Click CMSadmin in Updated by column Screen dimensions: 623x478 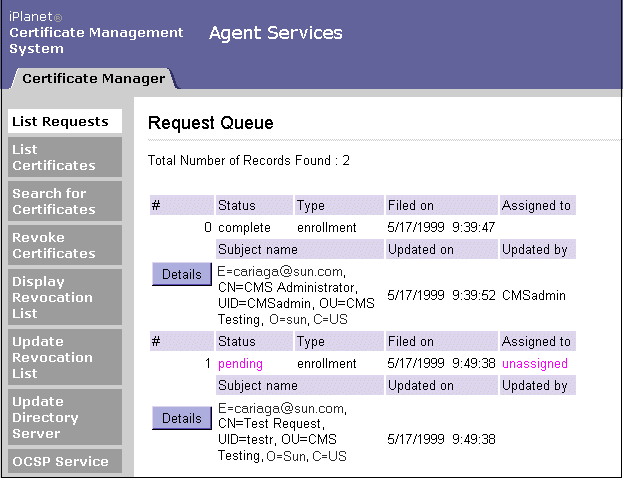[x=535, y=295]
